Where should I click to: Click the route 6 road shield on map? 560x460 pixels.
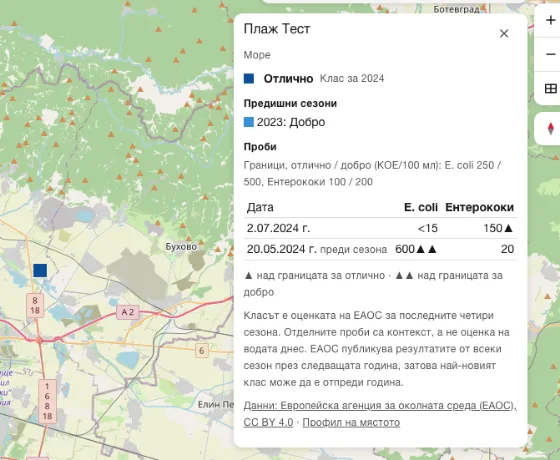click(202, 351)
